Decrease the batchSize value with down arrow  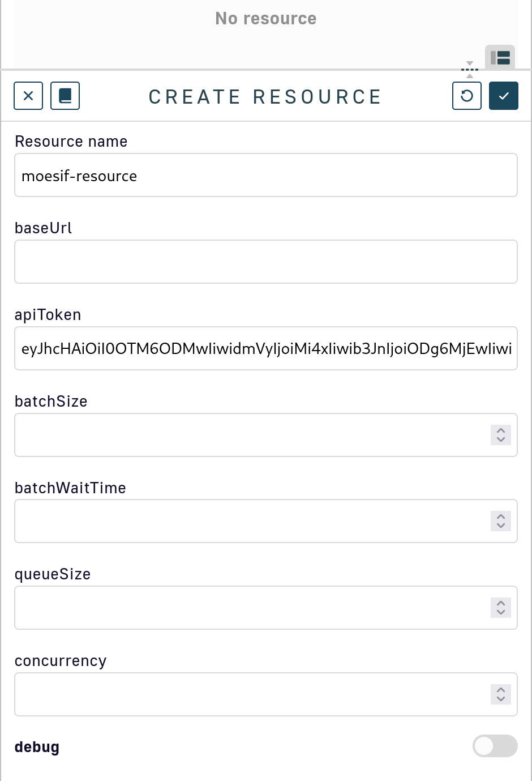pyautogui.click(x=501, y=440)
